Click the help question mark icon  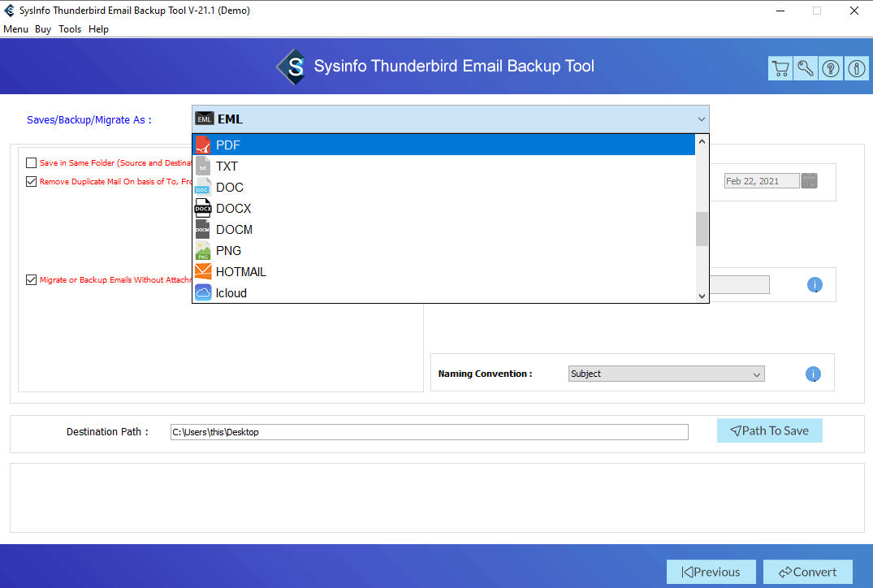(x=831, y=69)
